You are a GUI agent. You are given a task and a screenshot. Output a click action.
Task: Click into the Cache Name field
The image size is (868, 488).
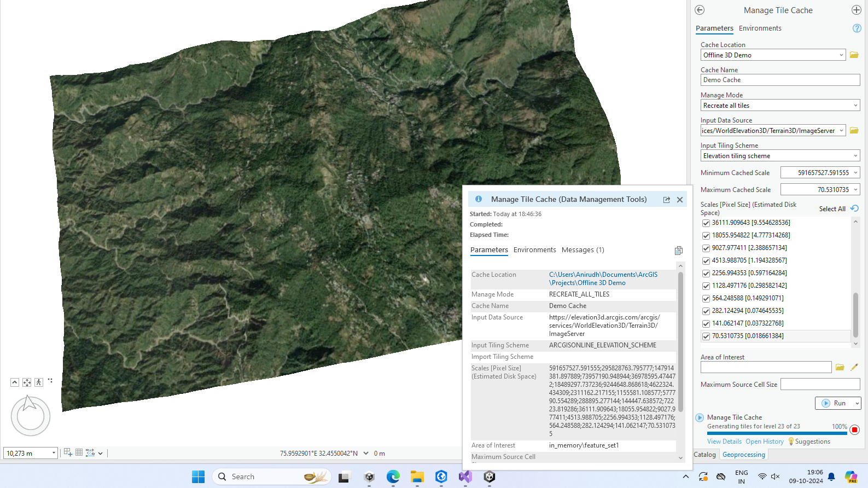780,80
